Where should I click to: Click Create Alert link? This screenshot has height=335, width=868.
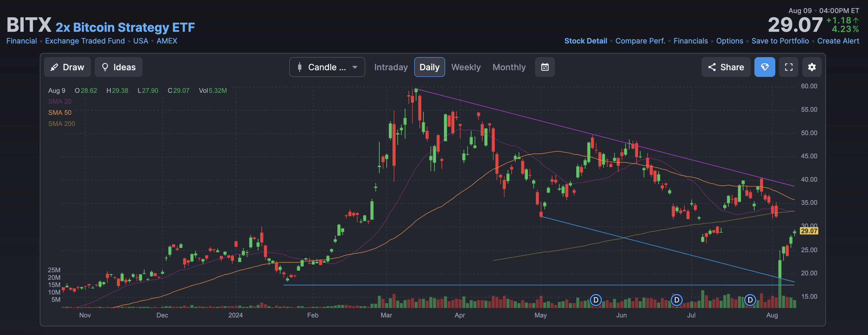click(838, 41)
